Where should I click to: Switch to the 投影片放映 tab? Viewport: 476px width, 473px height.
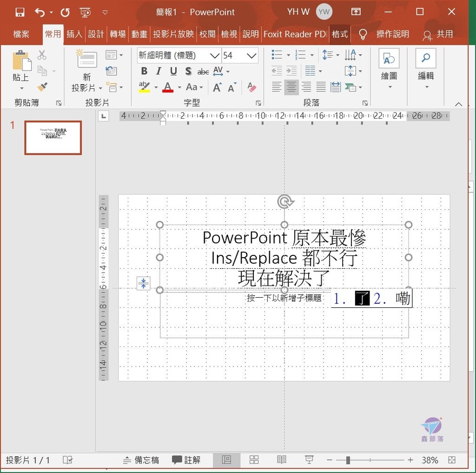[x=173, y=34]
